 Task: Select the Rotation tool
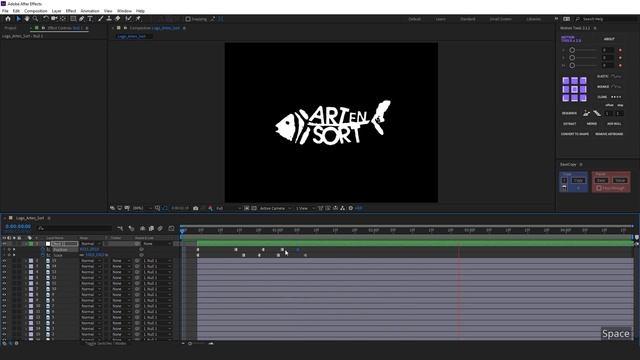tap(46, 19)
